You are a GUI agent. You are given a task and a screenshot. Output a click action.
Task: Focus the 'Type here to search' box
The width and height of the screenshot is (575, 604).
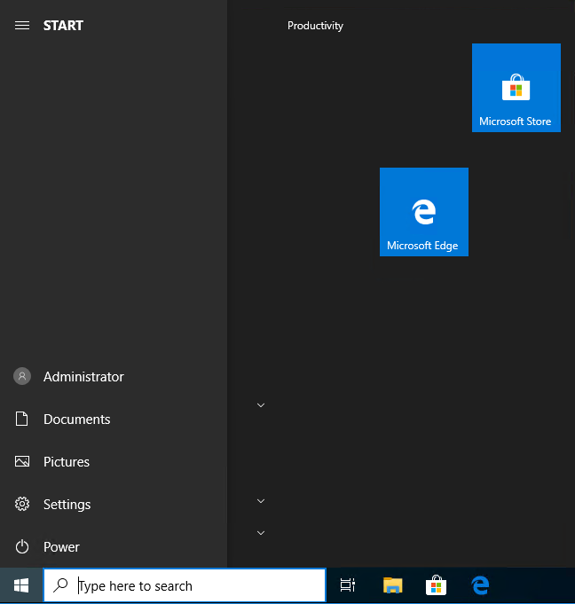click(x=185, y=586)
